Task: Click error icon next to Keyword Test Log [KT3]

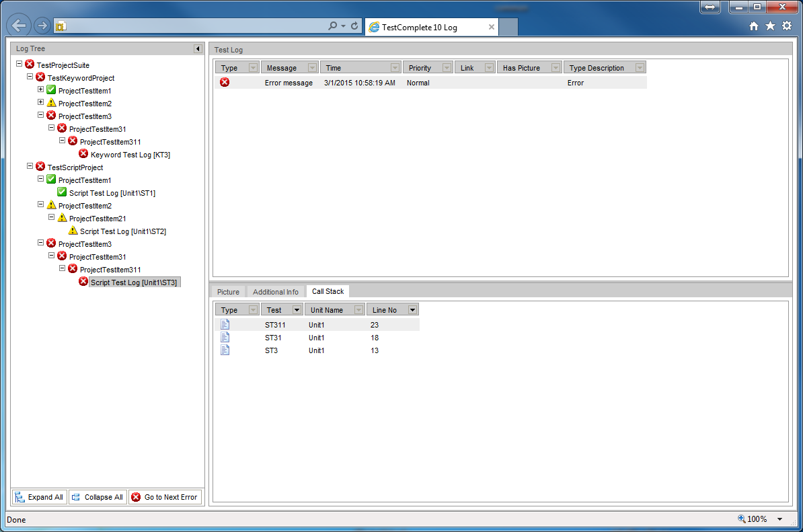Action: coord(83,154)
